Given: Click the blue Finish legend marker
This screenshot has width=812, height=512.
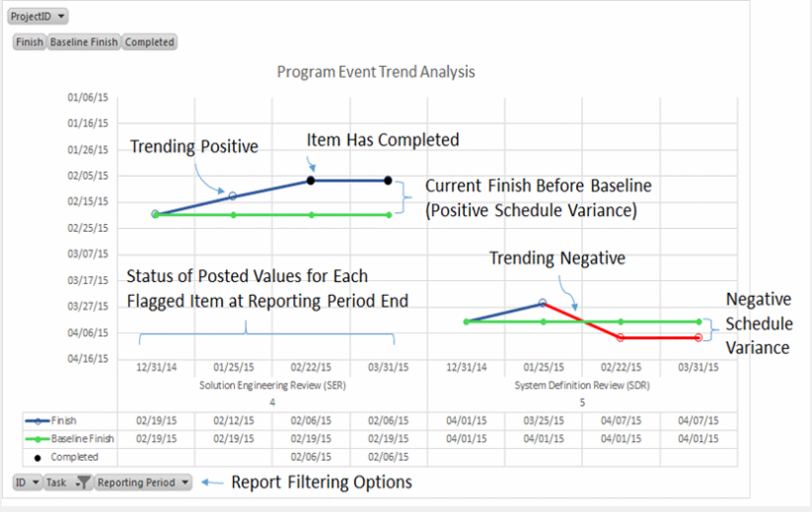Looking at the screenshot, I should [x=36, y=420].
